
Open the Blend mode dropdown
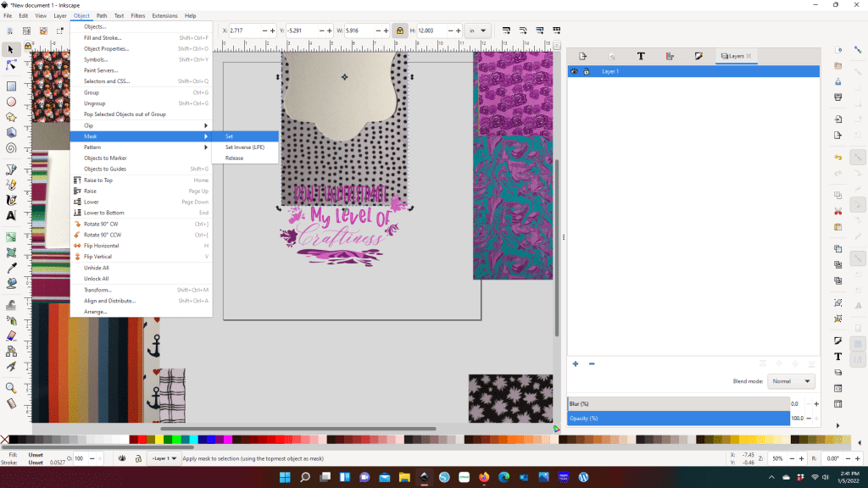click(791, 381)
